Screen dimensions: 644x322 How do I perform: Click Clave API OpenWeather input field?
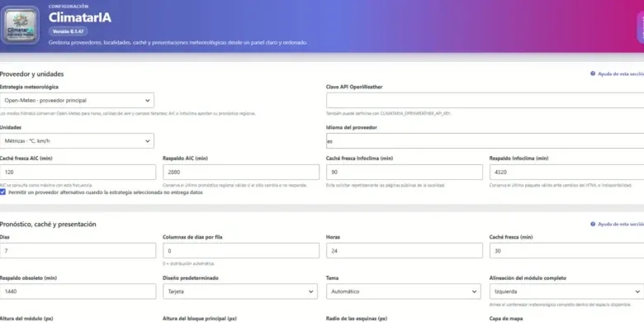tap(485, 100)
